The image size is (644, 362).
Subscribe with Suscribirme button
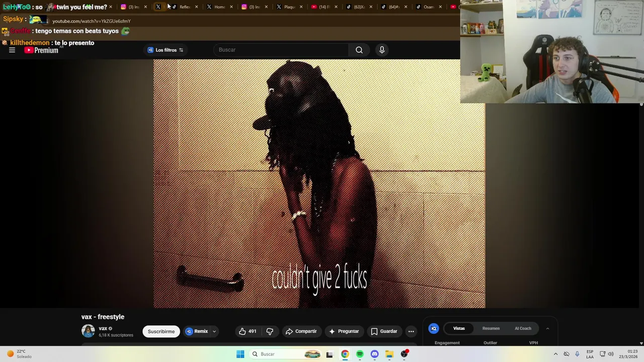pyautogui.click(x=161, y=331)
